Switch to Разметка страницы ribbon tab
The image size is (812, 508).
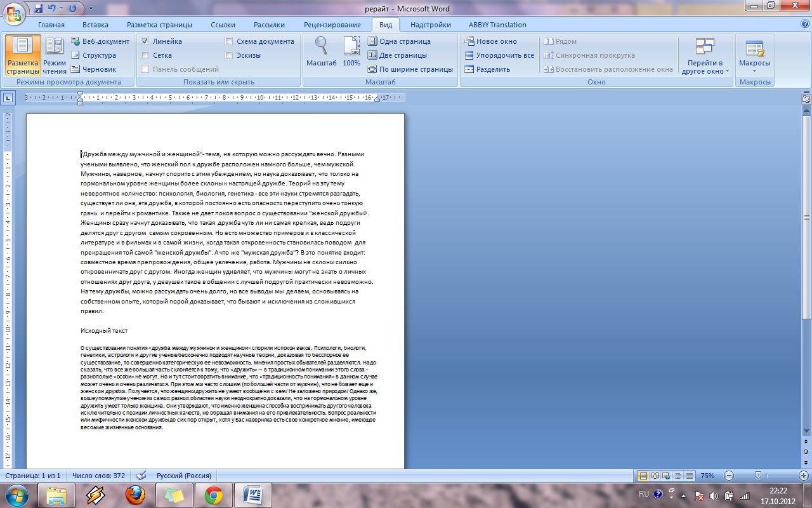pyautogui.click(x=159, y=25)
